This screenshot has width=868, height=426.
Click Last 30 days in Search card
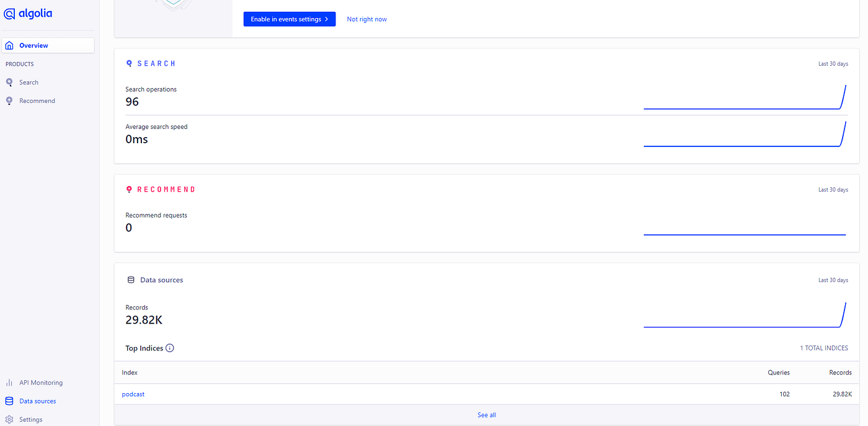coord(833,64)
